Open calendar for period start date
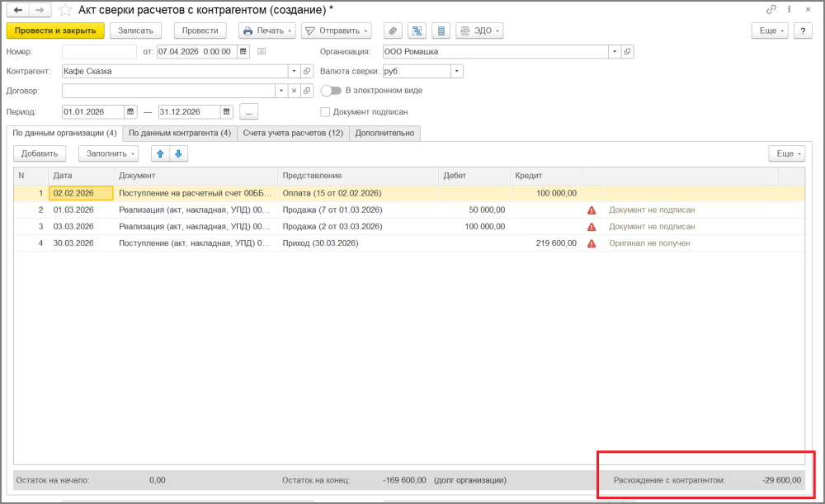Viewport: 825px width, 504px height. (130, 111)
